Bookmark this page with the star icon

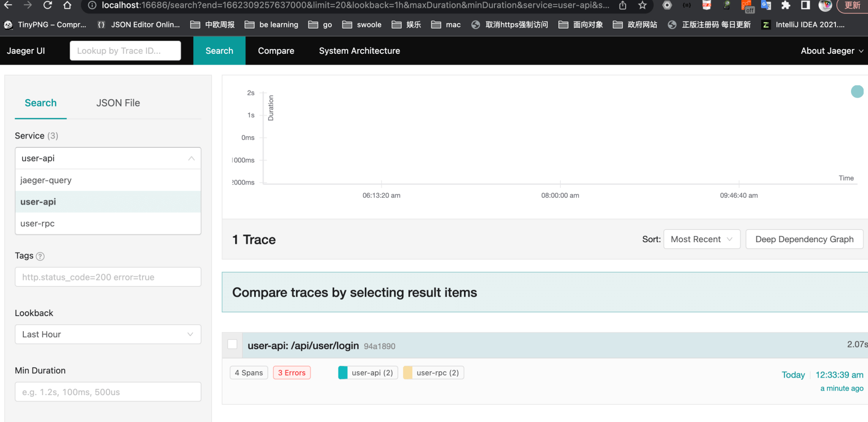click(642, 5)
